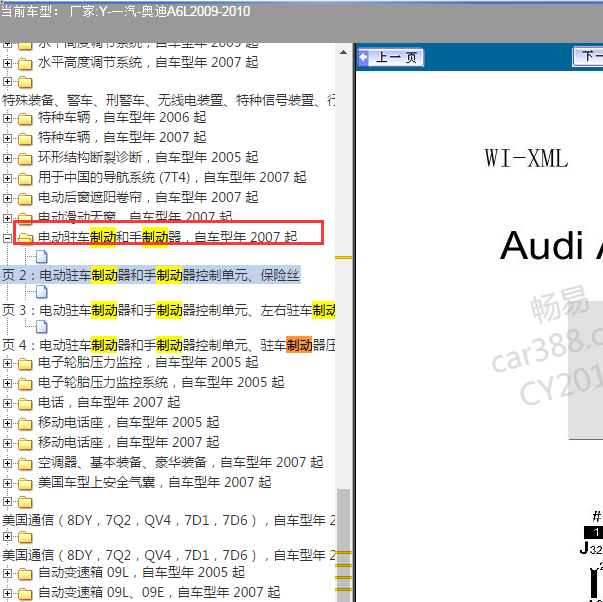Click folder icon of 移动电话座 2005
The width and height of the screenshot is (603, 602).
coord(25,423)
